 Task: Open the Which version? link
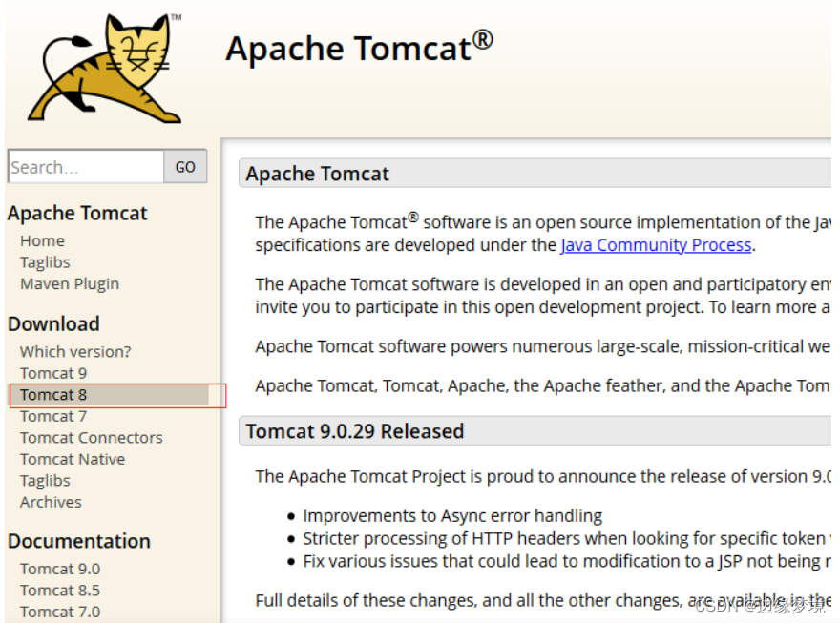75,352
